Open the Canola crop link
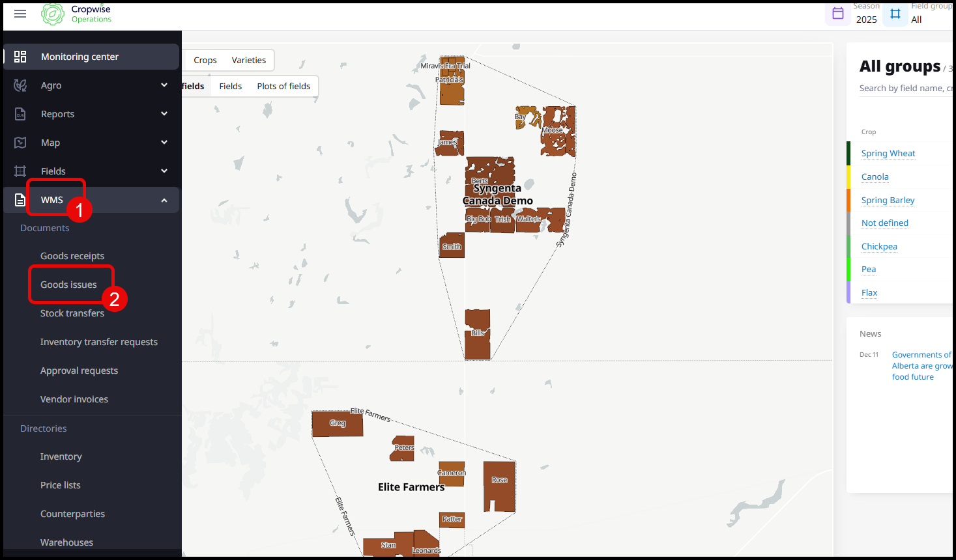This screenshot has height=560, width=956. (x=875, y=177)
